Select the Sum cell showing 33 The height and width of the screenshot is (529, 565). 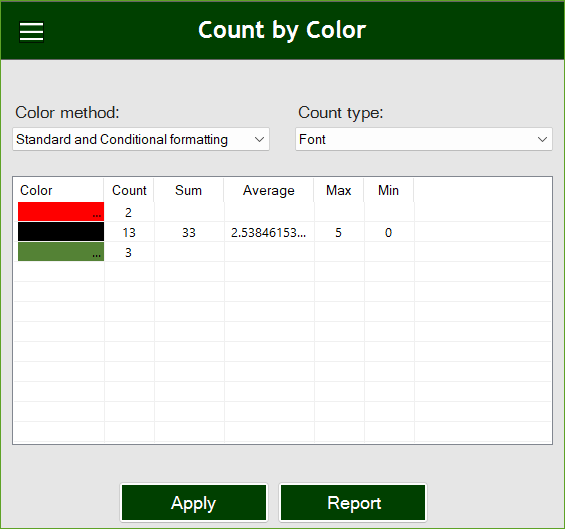tap(189, 232)
